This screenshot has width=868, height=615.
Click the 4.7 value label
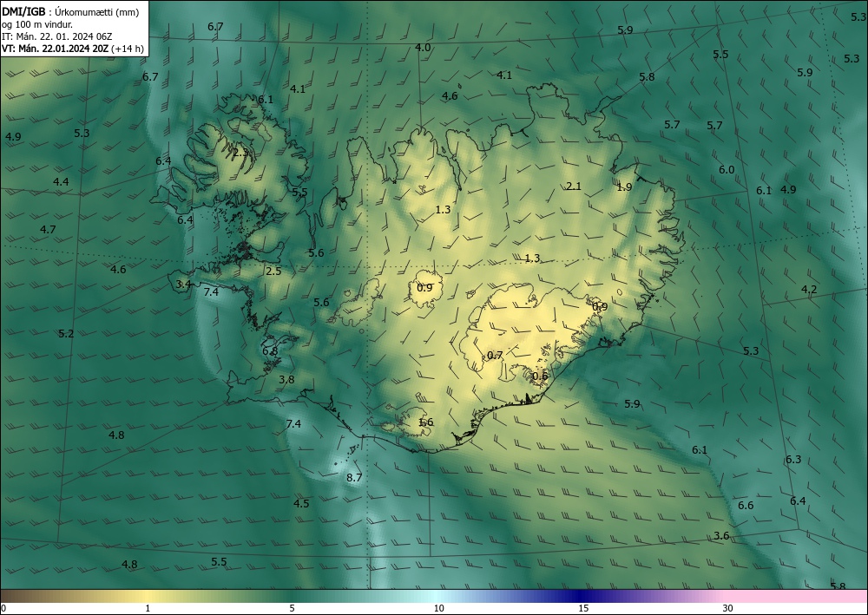pos(48,229)
